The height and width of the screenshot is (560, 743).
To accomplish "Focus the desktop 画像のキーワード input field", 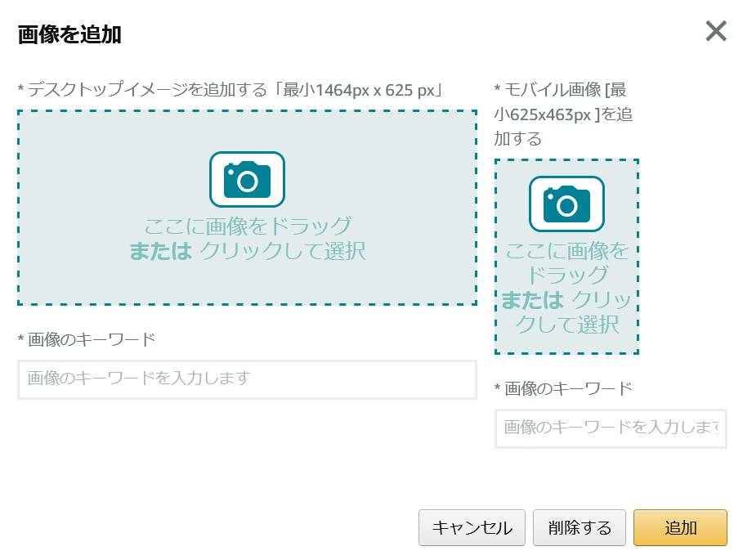I will click(247, 379).
